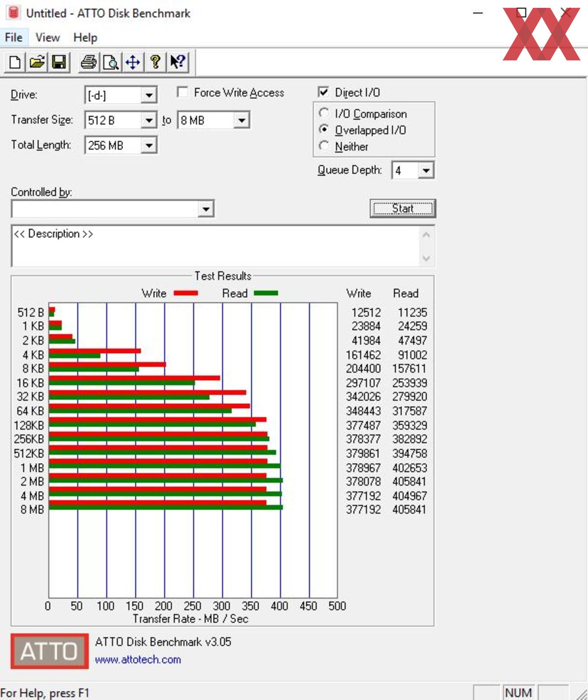The image size is (588, 700).
Task: Open the File menu
Action: 14,38
